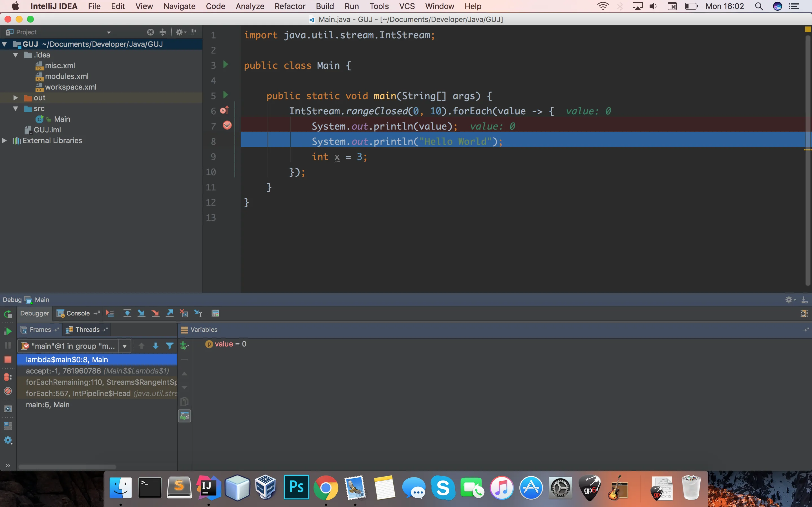Toggle the frames filter funnel button
This screenshot has height=507, width=812.
pyautogui.click(x=170, y=346)
